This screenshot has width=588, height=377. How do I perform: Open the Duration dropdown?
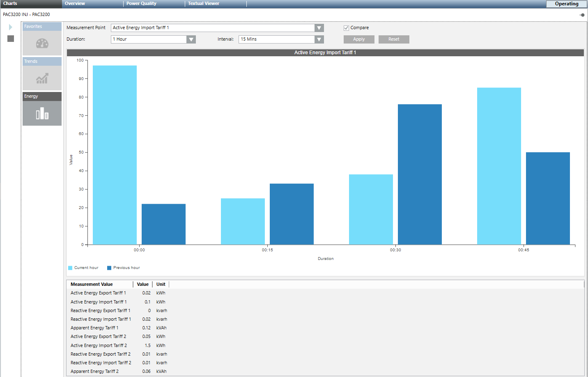click(x=191, y=39)
